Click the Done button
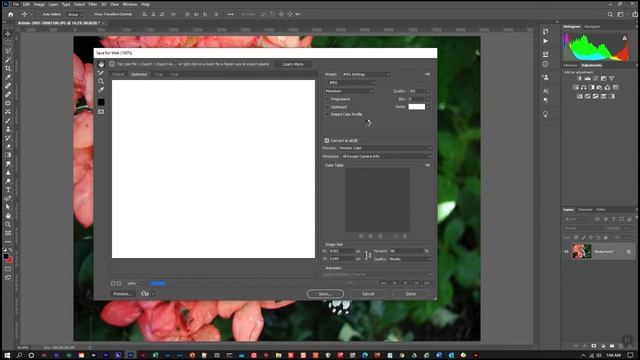 click(x=411, y=294)
